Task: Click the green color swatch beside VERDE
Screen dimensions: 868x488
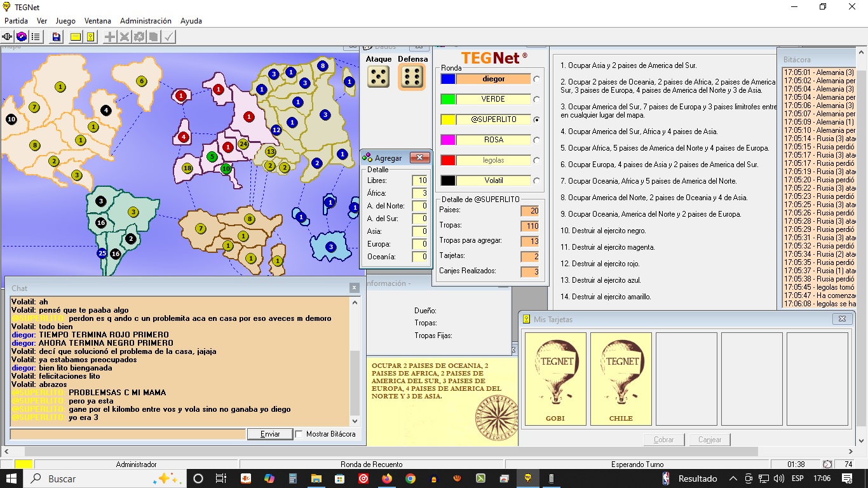Action: pos(448,99)
